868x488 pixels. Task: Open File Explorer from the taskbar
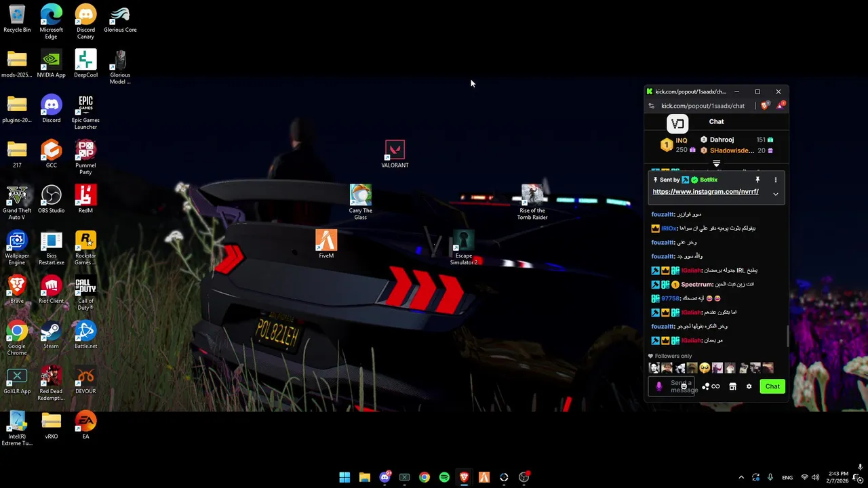[x=364, y=477]
